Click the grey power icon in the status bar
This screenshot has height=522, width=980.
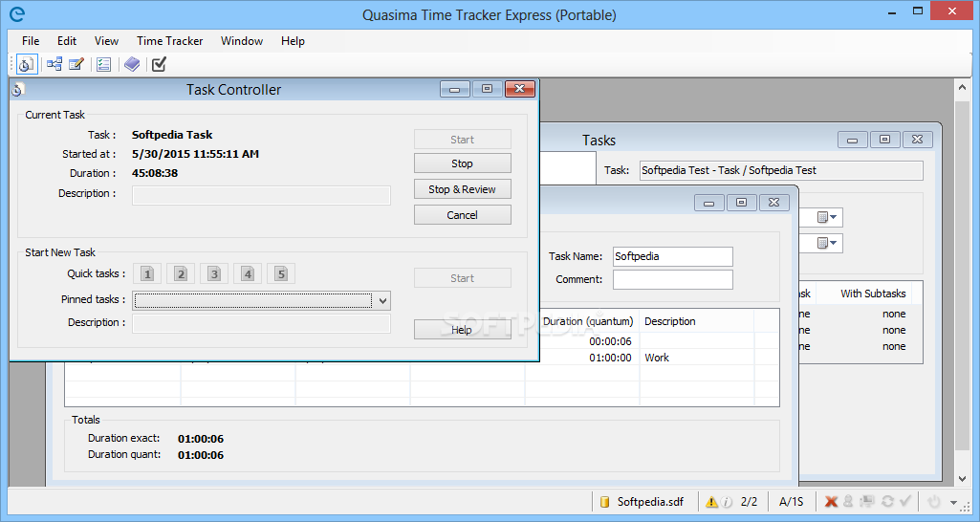pyautogui.click(x=934, y=501)
